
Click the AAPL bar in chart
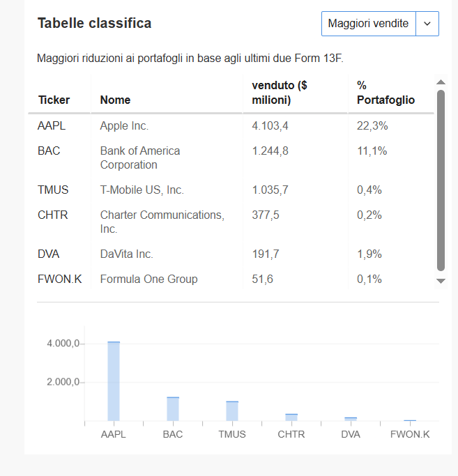pos(114,381)
